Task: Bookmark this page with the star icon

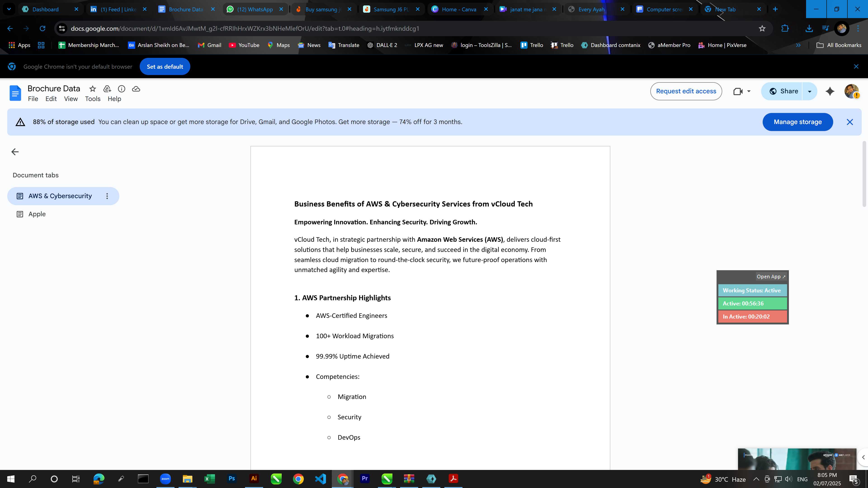Action: (762, 29)
